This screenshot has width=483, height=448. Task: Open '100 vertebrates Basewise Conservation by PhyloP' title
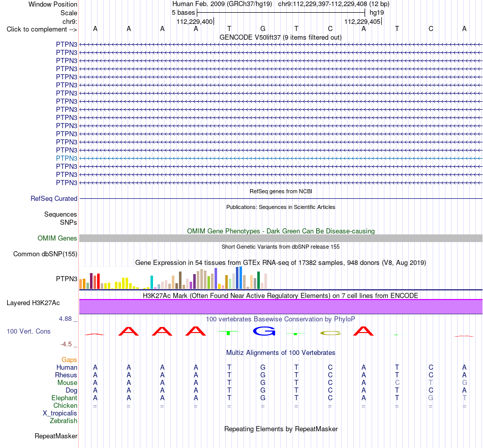pyautogui.click(x=281, y=319)
